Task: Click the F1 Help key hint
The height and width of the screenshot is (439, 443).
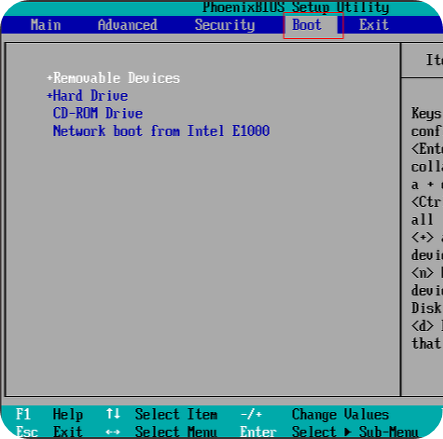Action: 50,414
